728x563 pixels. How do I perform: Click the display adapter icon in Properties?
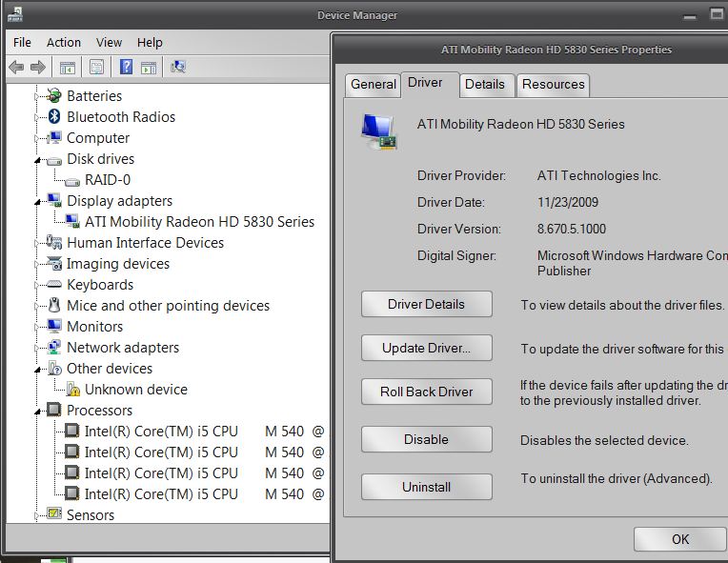pos(379,131)
